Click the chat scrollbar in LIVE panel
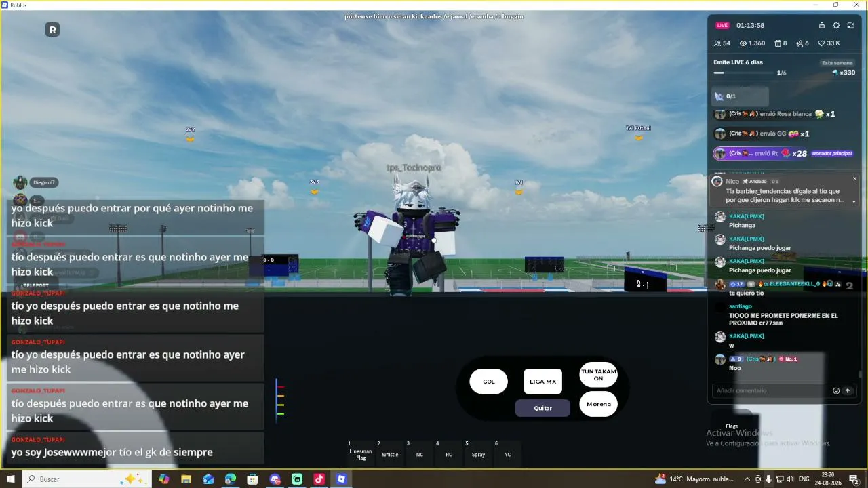Screen dimensions: 868x488 [860, 373]
